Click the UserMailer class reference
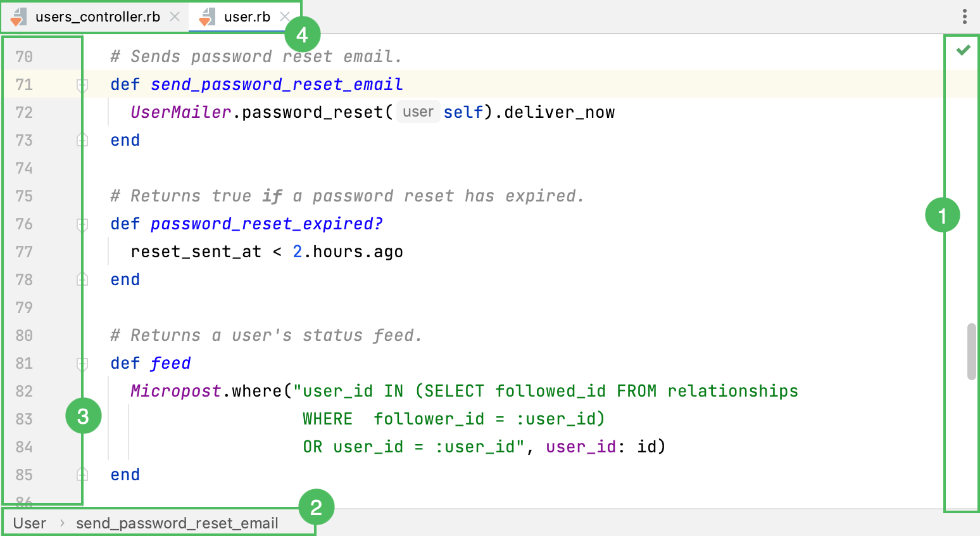This screenshot has height=536, width=980. (x=181, y=113)
